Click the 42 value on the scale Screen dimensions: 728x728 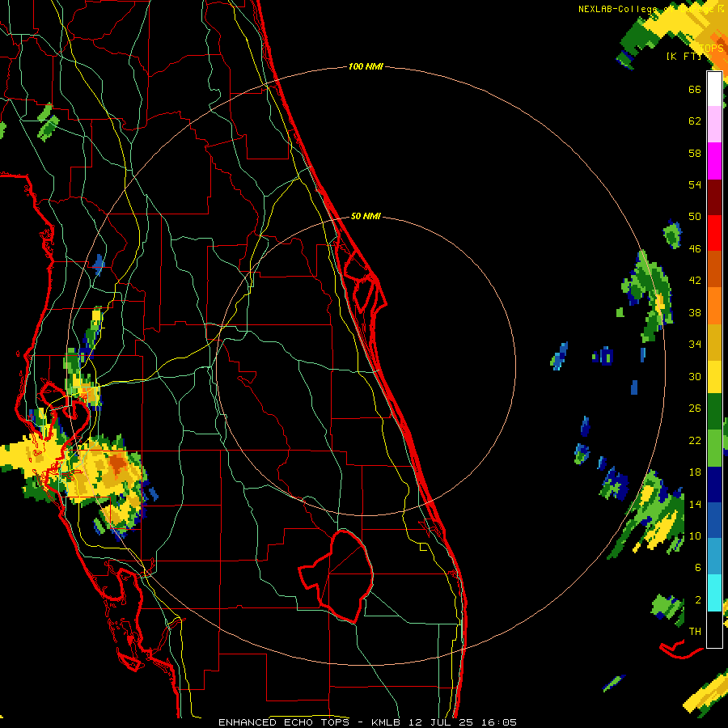point(695,281)
